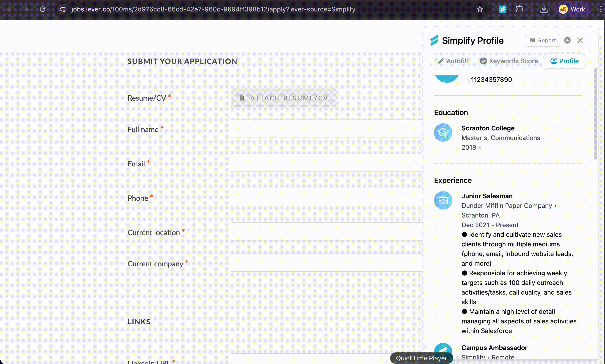Open the browser Extensions puzzle menu
Viewport: 605px width, 364px height.
point(519,9)
